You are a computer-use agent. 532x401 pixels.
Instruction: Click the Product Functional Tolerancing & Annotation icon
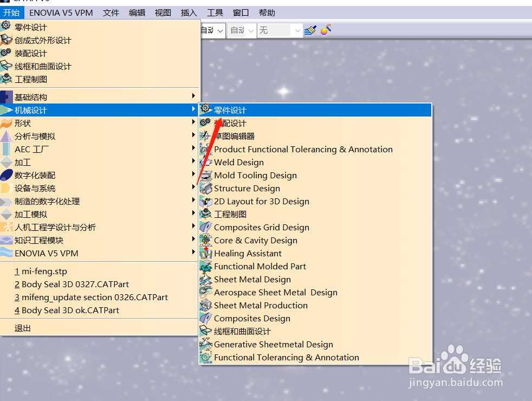click(x=206, y=149)
